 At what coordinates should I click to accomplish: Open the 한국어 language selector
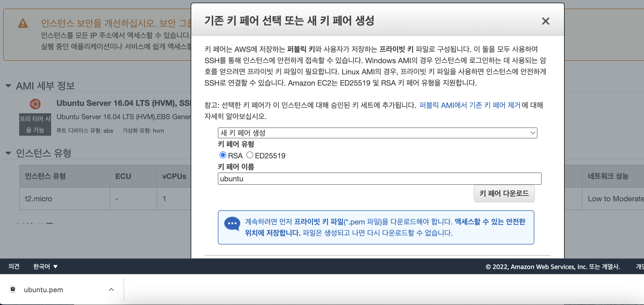tap(45, 266)
